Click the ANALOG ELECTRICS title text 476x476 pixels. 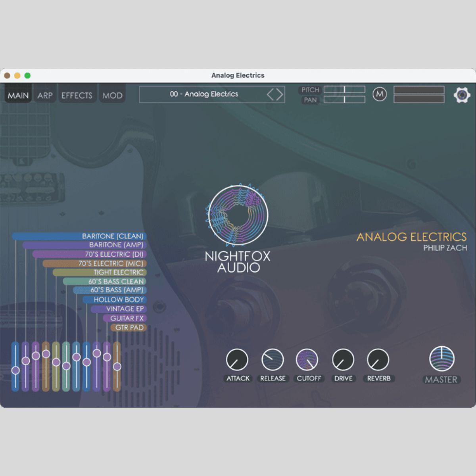tap(411, 237)
